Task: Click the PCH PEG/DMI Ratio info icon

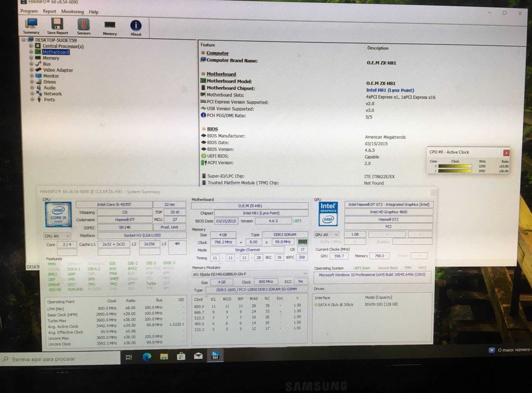Action: click(x=203, y=115)
